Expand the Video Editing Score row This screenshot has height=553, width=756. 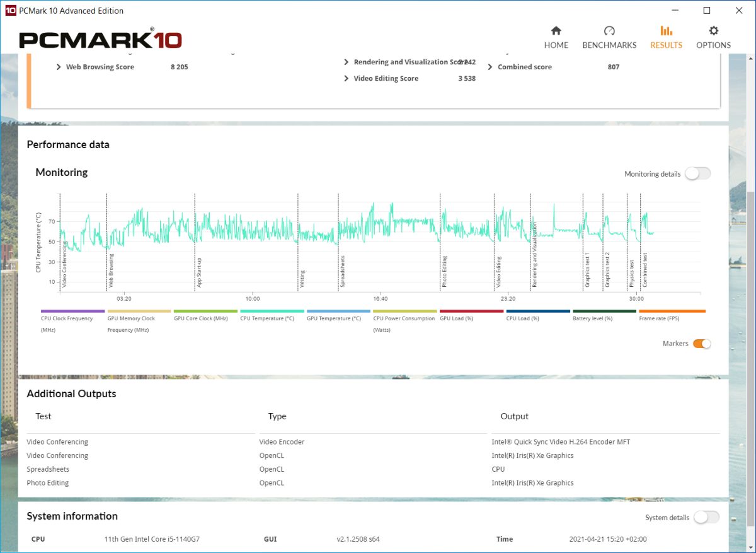(346, 79)
